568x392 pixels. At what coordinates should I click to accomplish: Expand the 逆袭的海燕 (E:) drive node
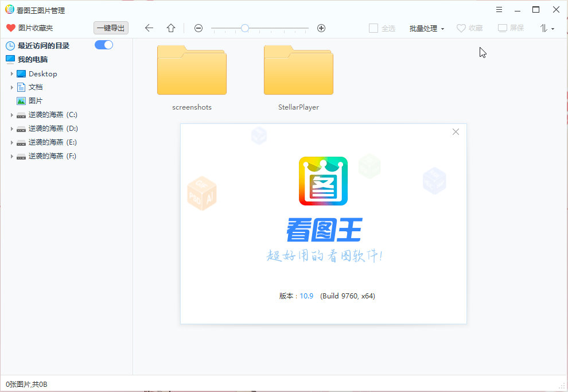(x=11, y=143)
